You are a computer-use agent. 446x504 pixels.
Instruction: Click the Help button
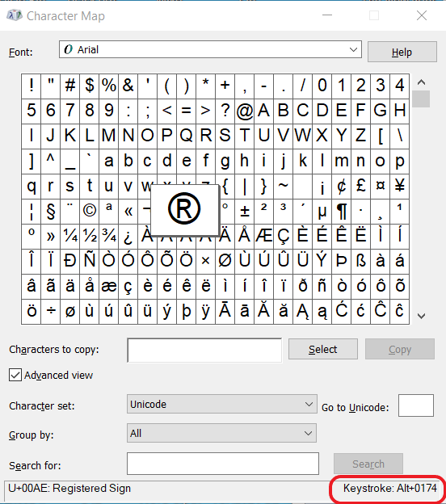pos(402,52)
